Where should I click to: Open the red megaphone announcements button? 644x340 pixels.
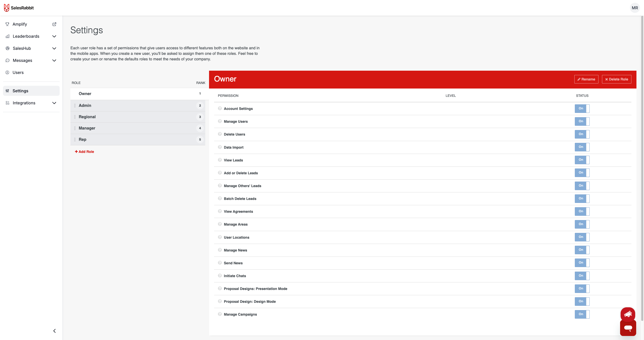tap(628, 314)
